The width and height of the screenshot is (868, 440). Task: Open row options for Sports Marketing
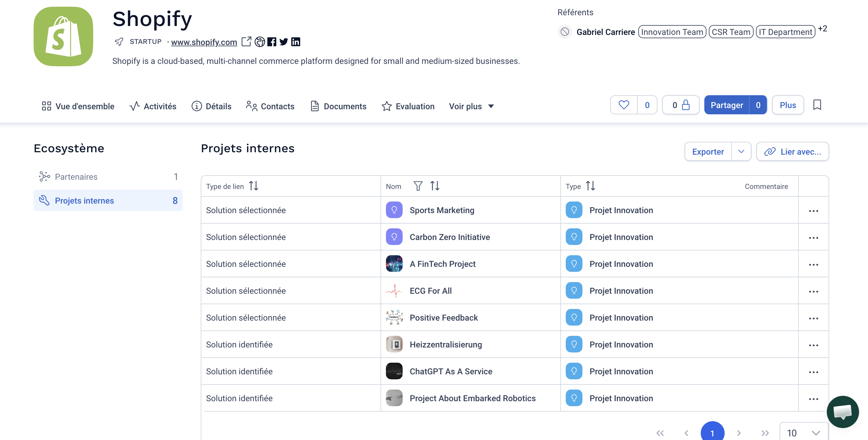click(813, 211)
